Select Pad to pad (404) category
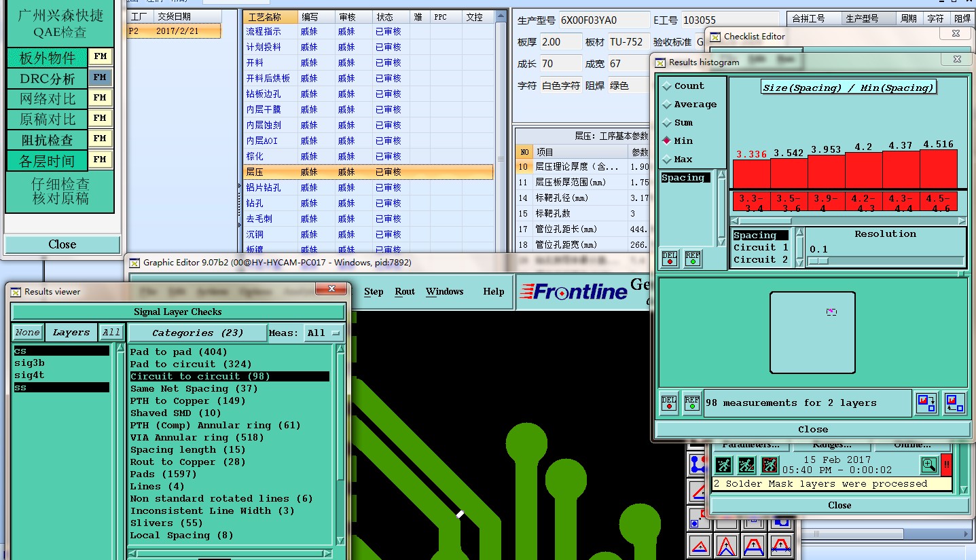 [x=230, y=352]
